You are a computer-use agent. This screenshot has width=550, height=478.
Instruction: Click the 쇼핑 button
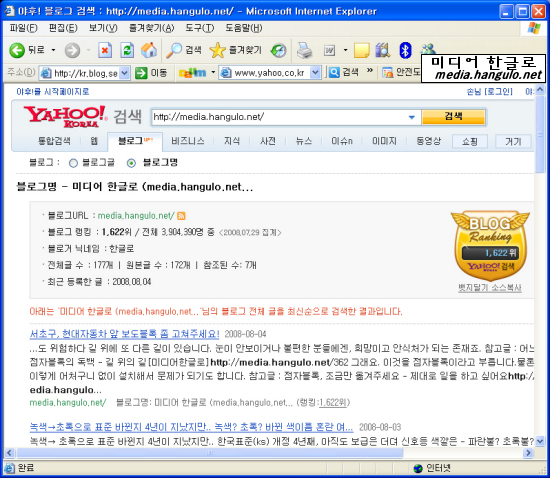point(470,142)
